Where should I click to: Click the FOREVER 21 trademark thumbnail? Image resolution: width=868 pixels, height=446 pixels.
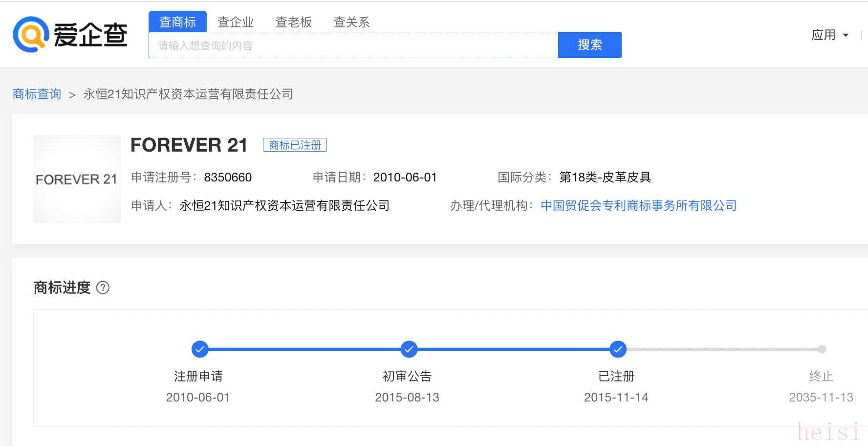tap(77, 179)
